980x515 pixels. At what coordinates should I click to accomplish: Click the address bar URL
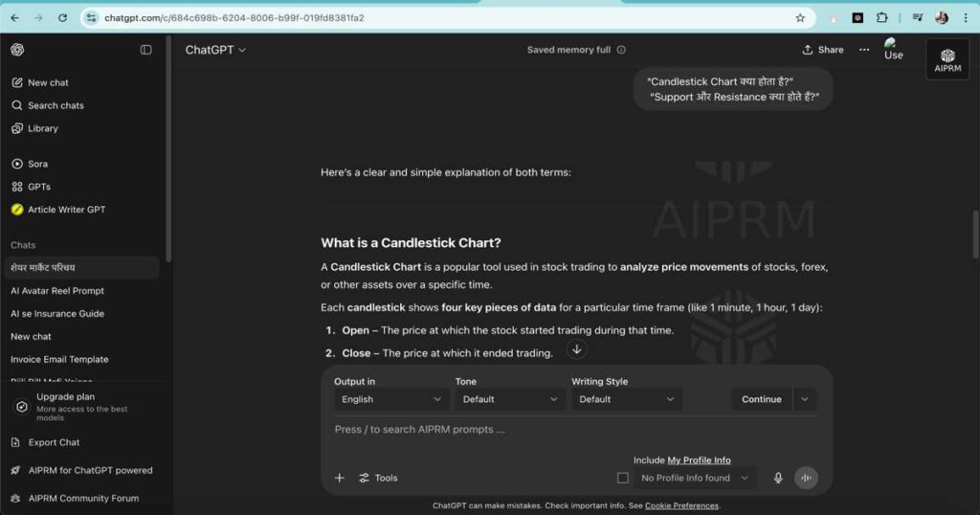point(234,18)
